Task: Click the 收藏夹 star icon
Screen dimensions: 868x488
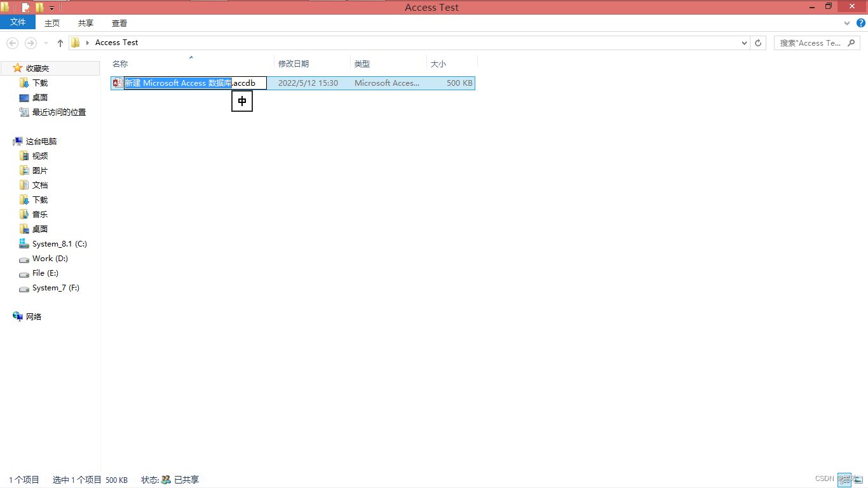Action: click(x=18, y=68)
